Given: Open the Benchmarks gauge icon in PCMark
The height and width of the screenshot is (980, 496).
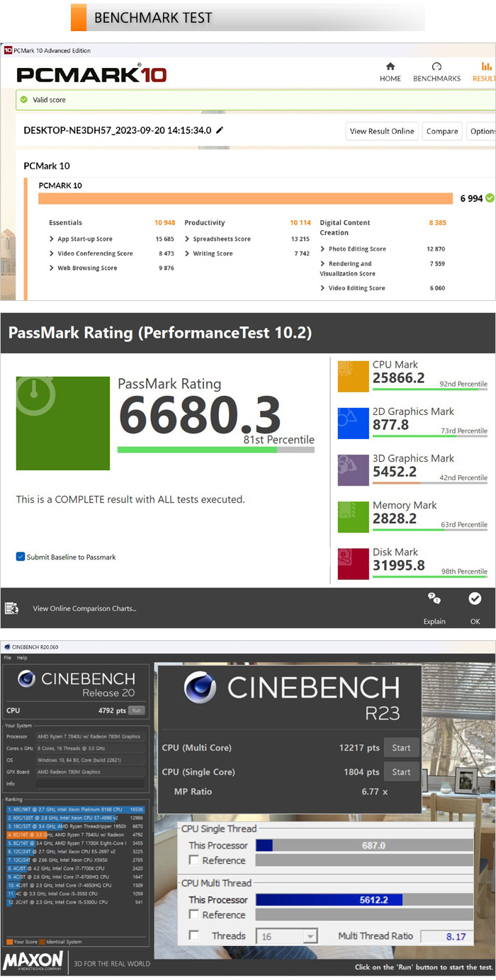Looking at the screenshot, I should click(x=436, y=67).
